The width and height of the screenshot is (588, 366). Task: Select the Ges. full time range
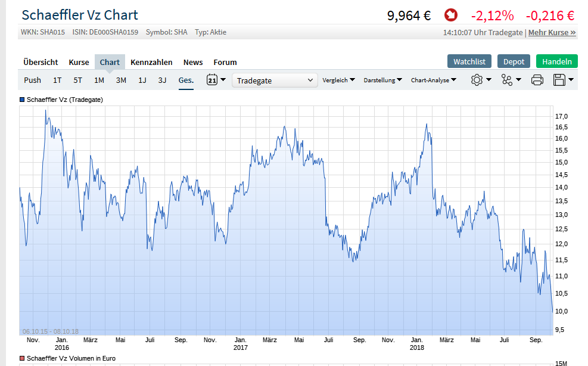coord(186,80)
